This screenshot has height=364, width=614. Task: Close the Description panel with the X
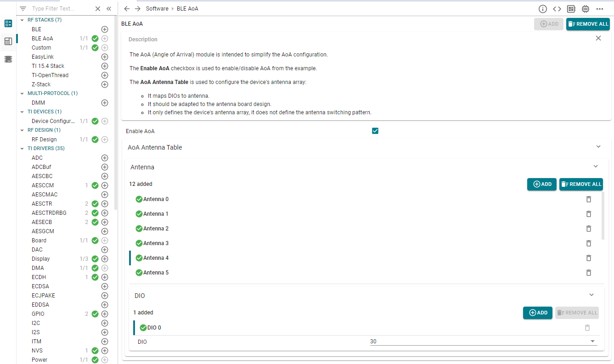(598, 39)
